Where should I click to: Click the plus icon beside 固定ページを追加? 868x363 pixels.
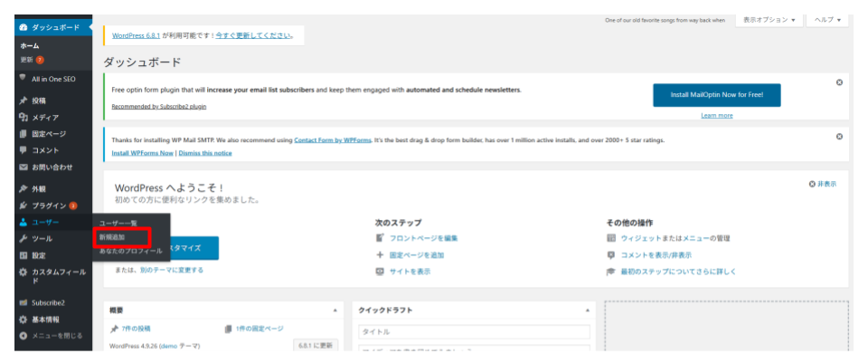[x=380, y=255]
